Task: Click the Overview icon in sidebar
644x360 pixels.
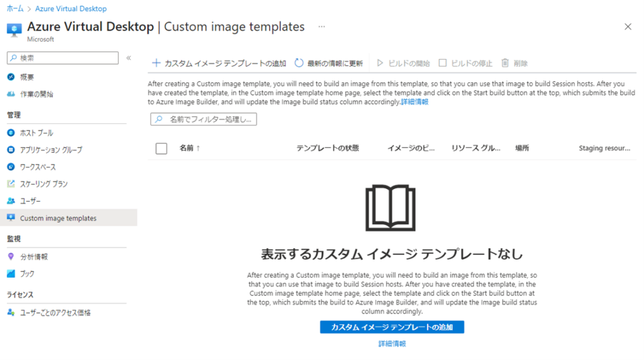Action: pyautogui.click(x=11, y=77)
